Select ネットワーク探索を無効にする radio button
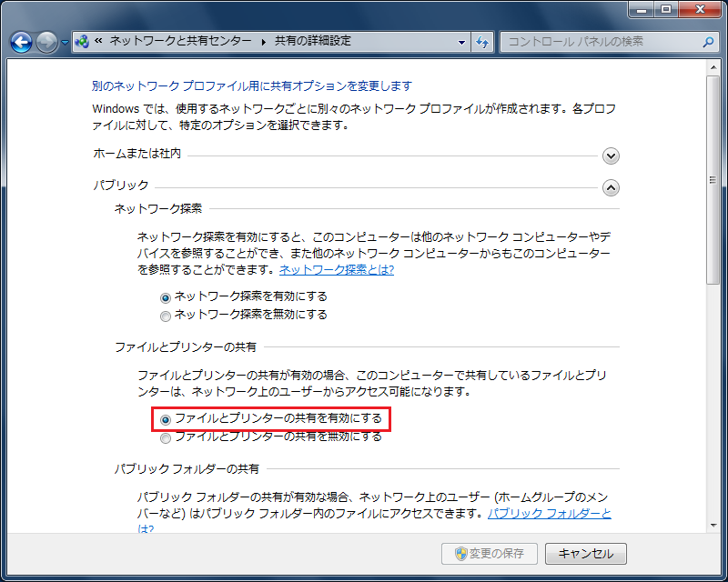Image resolution: width=728 pixels, height=582 pixels. 166,316
